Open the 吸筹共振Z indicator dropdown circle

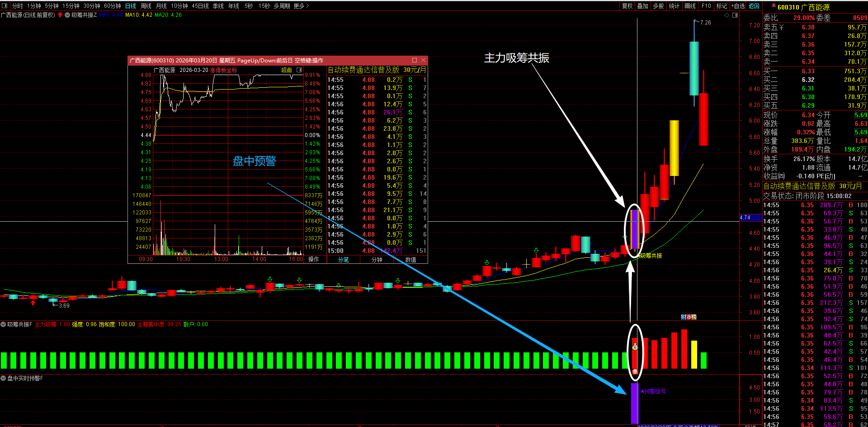(67, 15)
